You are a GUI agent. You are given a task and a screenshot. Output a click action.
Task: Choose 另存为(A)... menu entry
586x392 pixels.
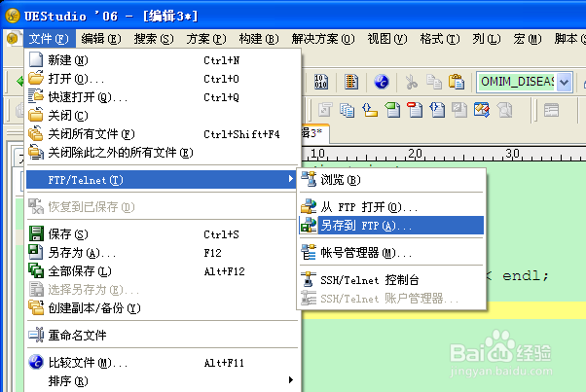pos(161,253)
